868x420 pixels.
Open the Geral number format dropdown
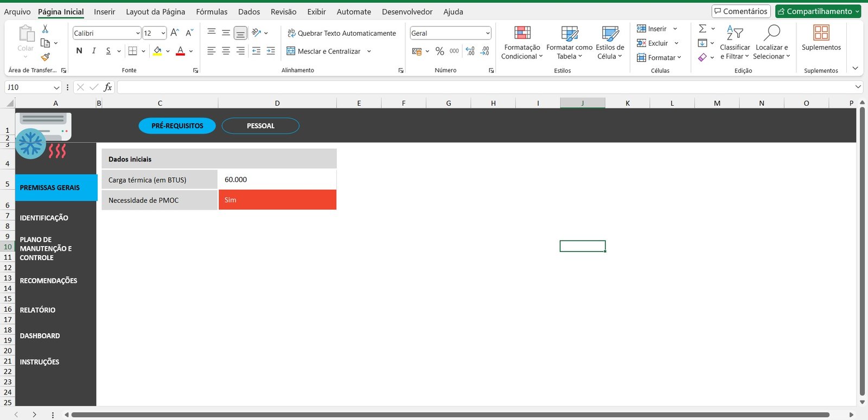[x=488, y=33]
